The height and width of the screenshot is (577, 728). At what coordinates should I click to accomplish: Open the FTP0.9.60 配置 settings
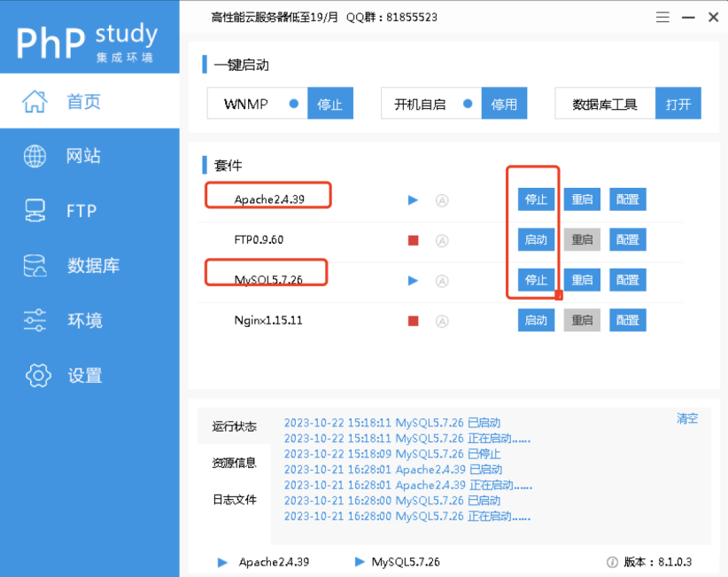(628, 239)
